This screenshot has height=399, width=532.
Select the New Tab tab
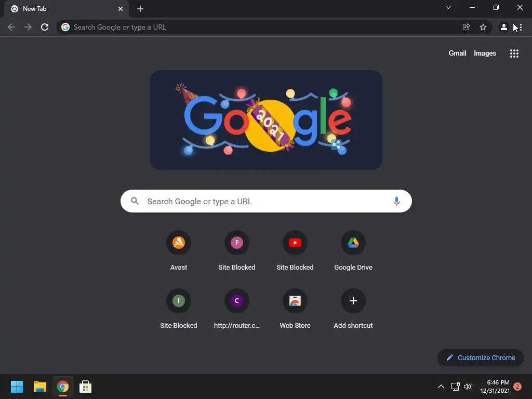click(x=66, y=9)
